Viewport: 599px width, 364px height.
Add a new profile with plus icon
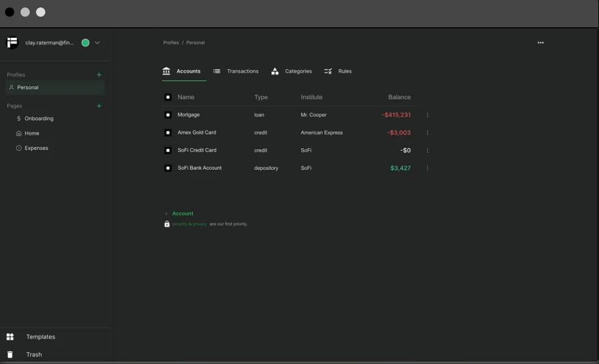tap(99, 75)
